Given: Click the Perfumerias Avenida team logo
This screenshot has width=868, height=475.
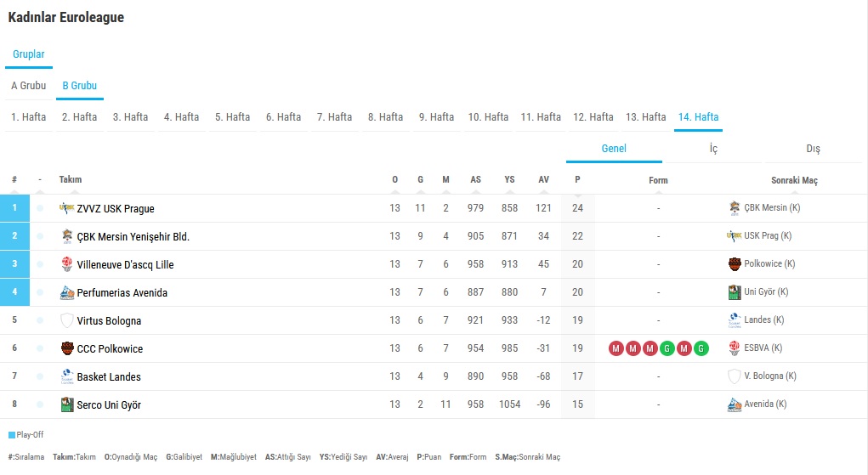Looking at the screenshot, I should [67, 292].
